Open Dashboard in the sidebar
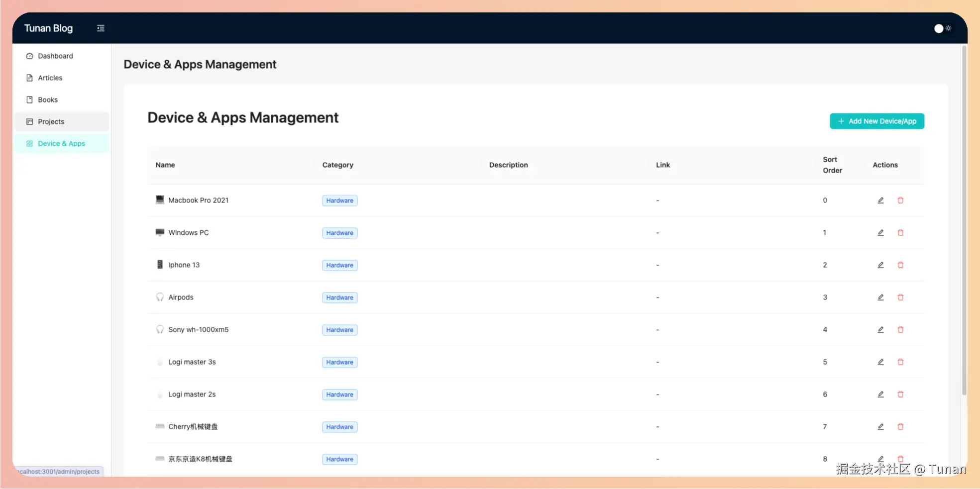 tap(62, 56)
